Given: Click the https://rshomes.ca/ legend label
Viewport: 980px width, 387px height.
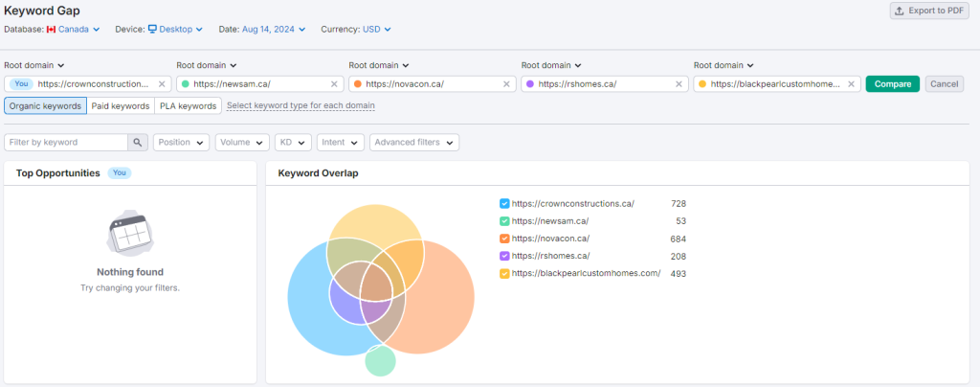Looking at the screenshot, I should [550, 256].
